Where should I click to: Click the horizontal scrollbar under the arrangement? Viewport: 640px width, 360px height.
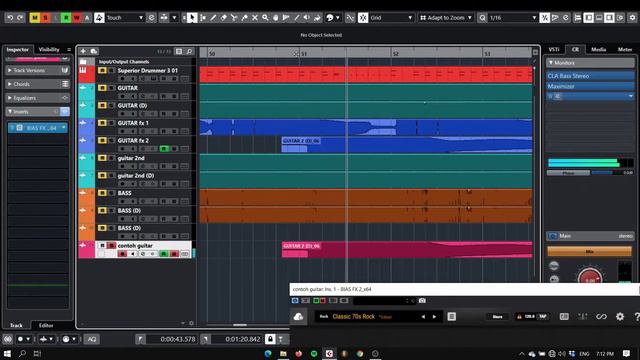[240, 325]
